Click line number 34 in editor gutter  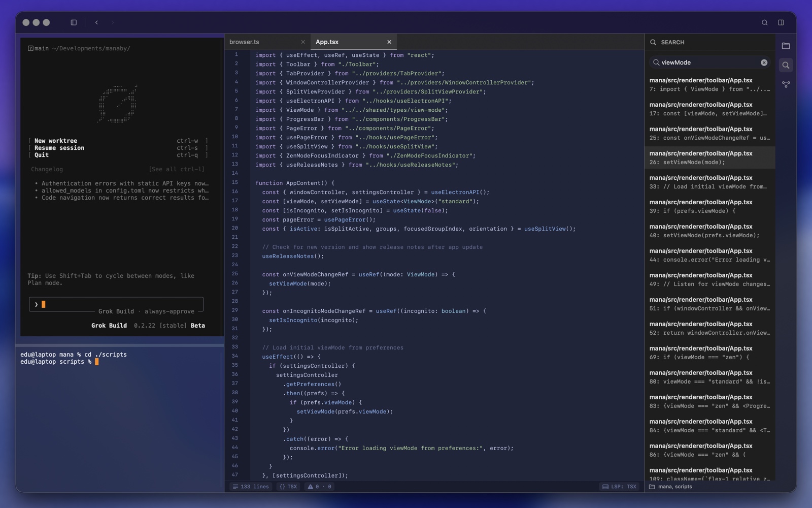235,356
